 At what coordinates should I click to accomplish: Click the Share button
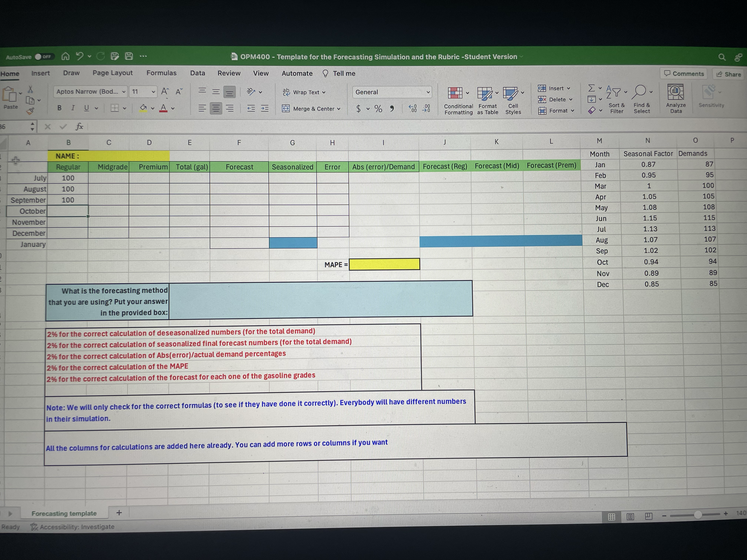point(728,74)
